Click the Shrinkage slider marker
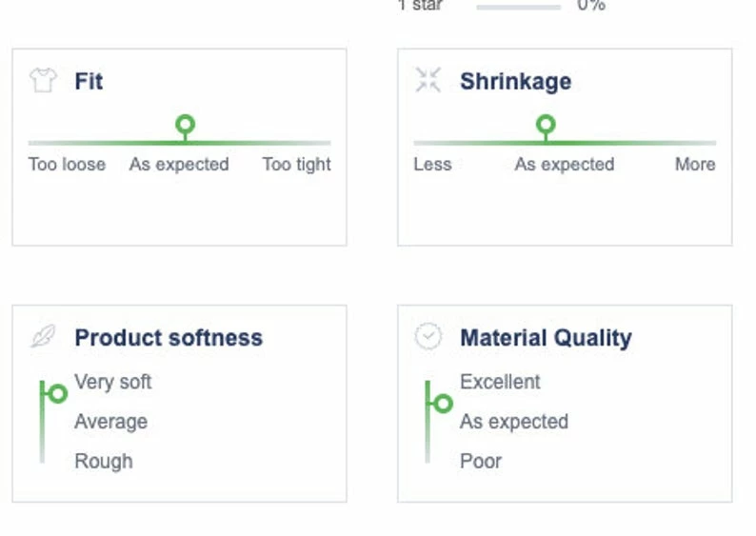This screenshot has height=536, width=756. tap(546, 125)
